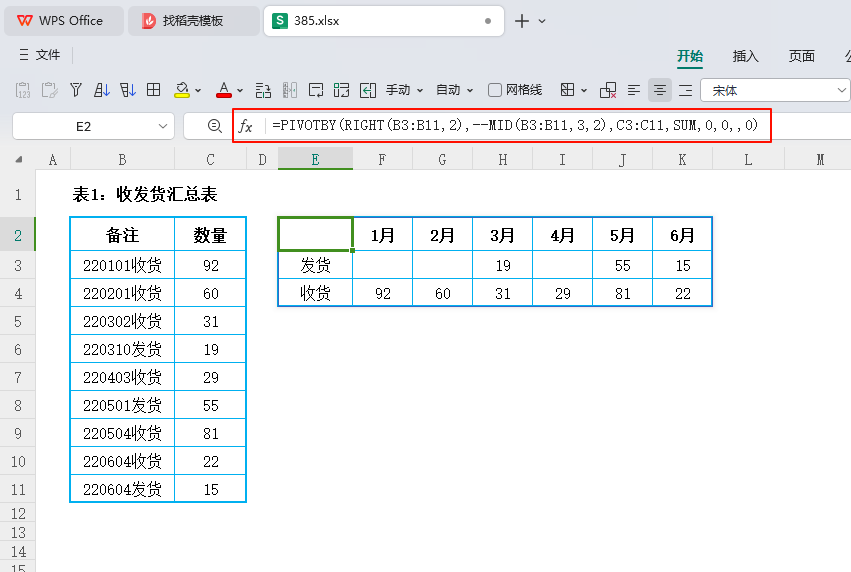Image resolution: width=851 pixels, height=572 pixels.
Task: Select the 385.xlsx document tab
Action: click(384, 21)
